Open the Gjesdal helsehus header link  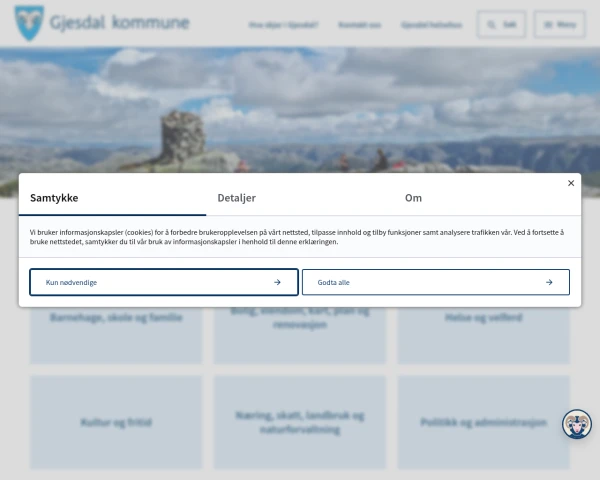432,25
